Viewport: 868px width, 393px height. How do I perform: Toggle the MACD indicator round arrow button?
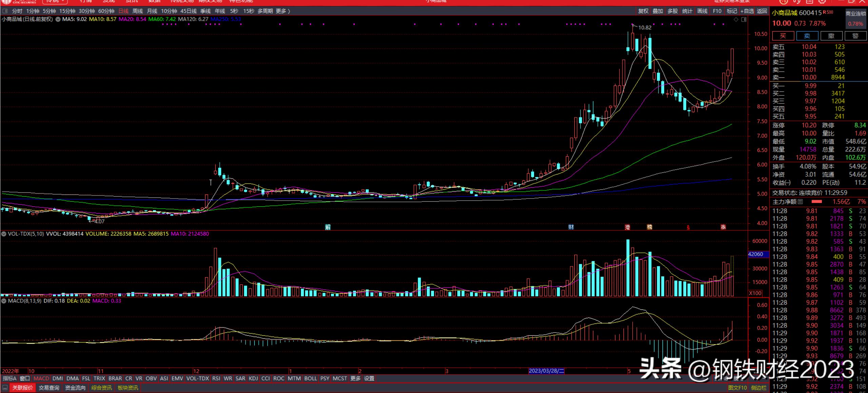click(4, 301)
